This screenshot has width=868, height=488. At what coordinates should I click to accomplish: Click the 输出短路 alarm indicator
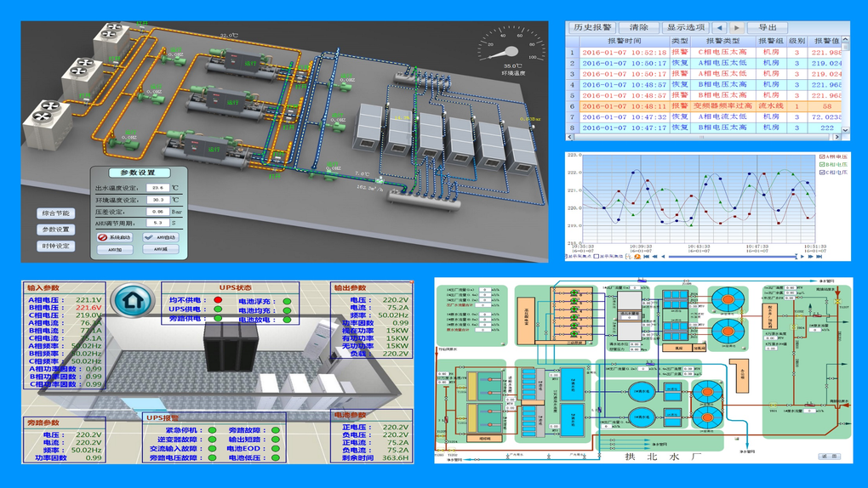click(x=276, y=440)
